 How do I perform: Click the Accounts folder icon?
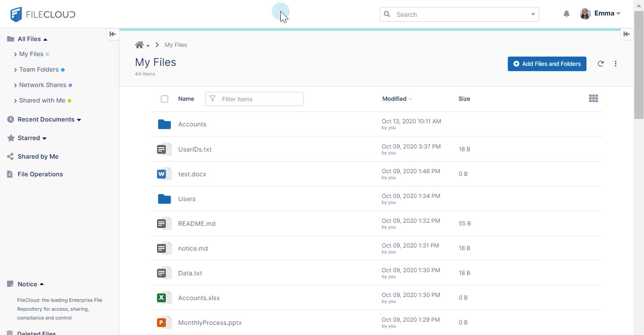[165, 124]
